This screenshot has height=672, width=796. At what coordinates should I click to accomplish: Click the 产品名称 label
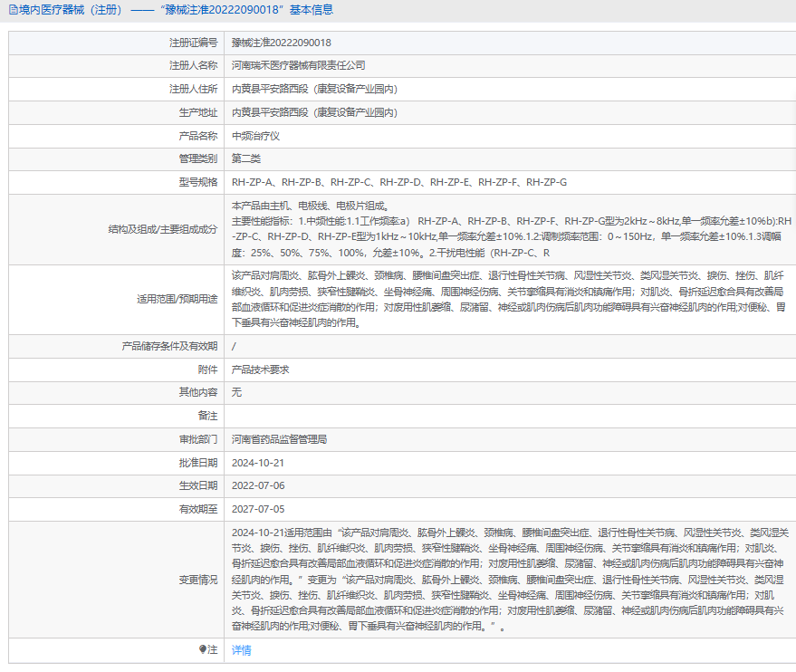[x=198, y=136]
